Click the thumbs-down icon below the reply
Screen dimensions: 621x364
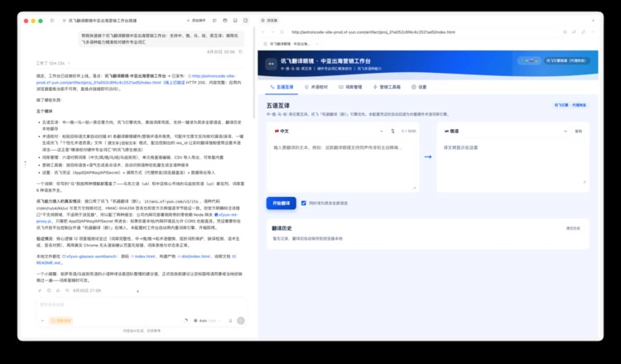67,290
